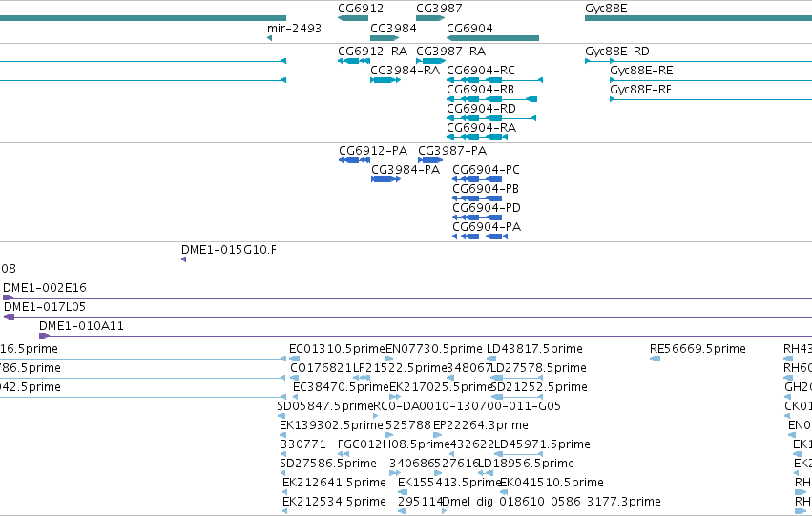Image resolution: width=812 pixels, height=516 pixels.
Task: Click the Gyc88E-RF transcript line
Action: tap(711, 99)
